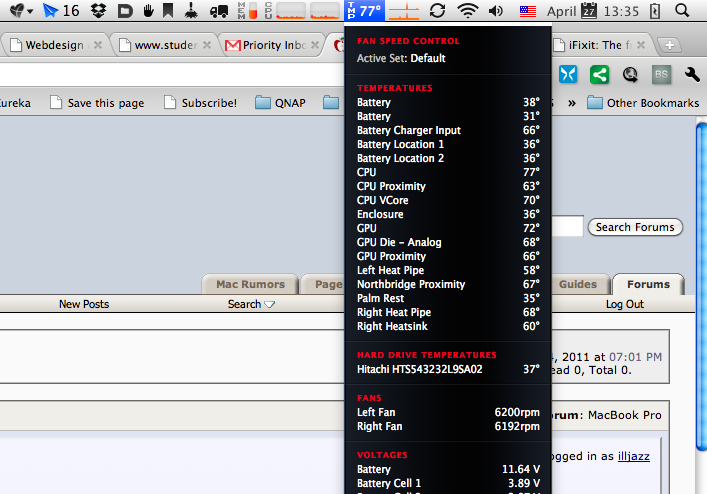Select the Battery Cell 1 voltage row
The image size is (707, 494).
(x=448, y=483)
